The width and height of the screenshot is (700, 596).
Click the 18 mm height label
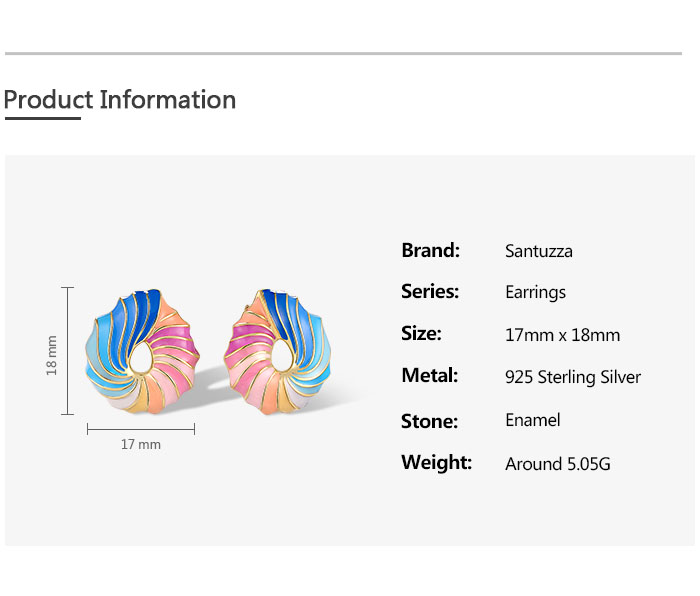[x=52, y=354]
